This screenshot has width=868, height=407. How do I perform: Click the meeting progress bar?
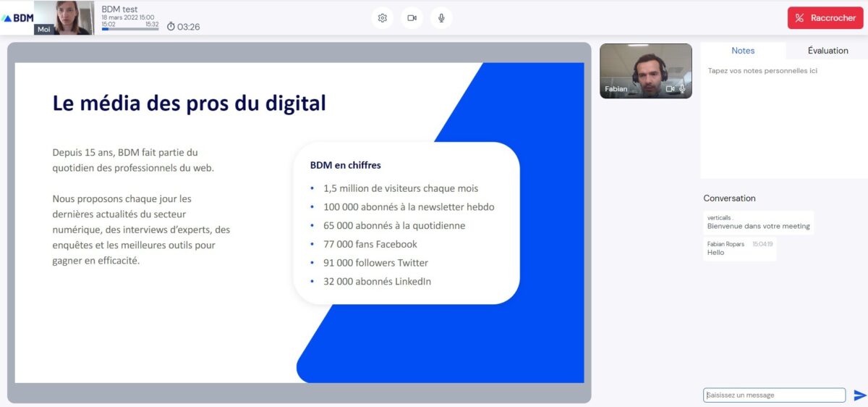130,30
